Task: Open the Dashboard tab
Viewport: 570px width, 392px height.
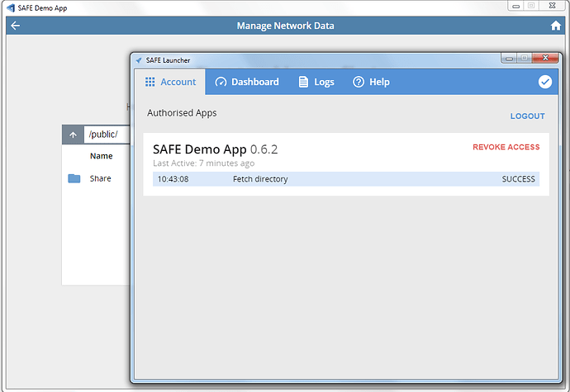Action: pyautogui.click(x=247, y=82)
